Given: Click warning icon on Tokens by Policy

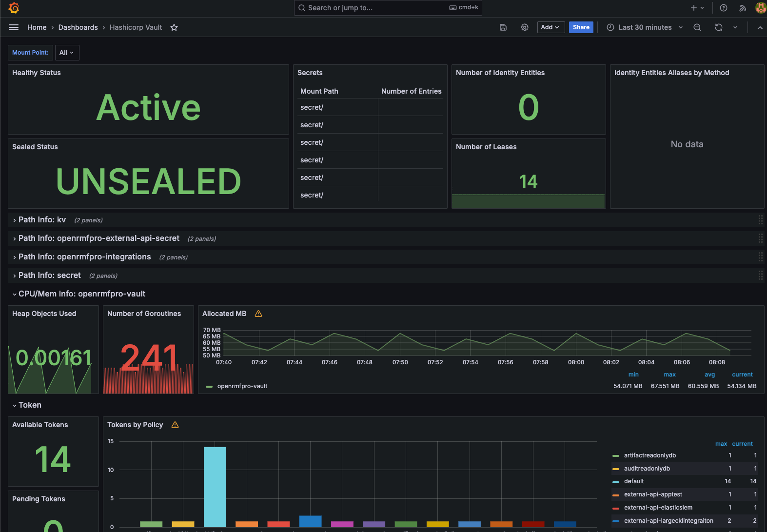Looking at the screenshot, I should coord(175,425).
